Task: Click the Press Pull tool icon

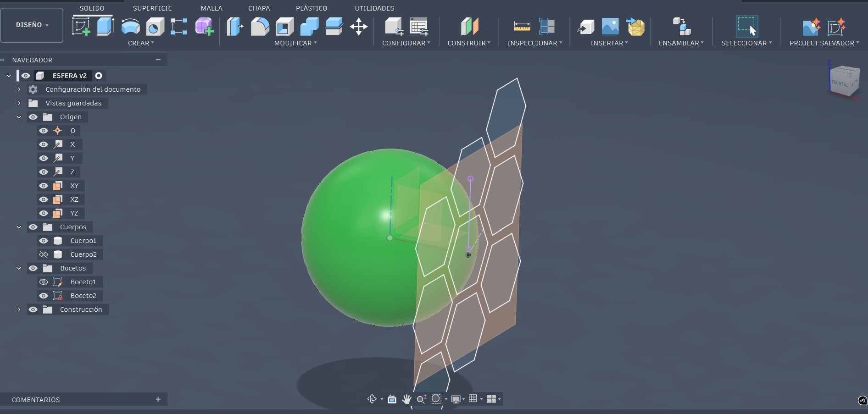Action: pos(235,27)
